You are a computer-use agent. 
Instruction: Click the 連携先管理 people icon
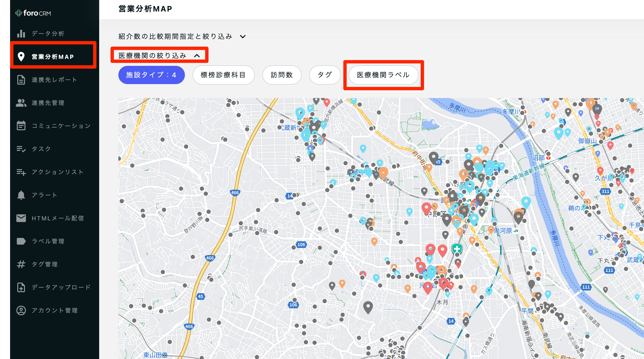click(x=21, y=103)
